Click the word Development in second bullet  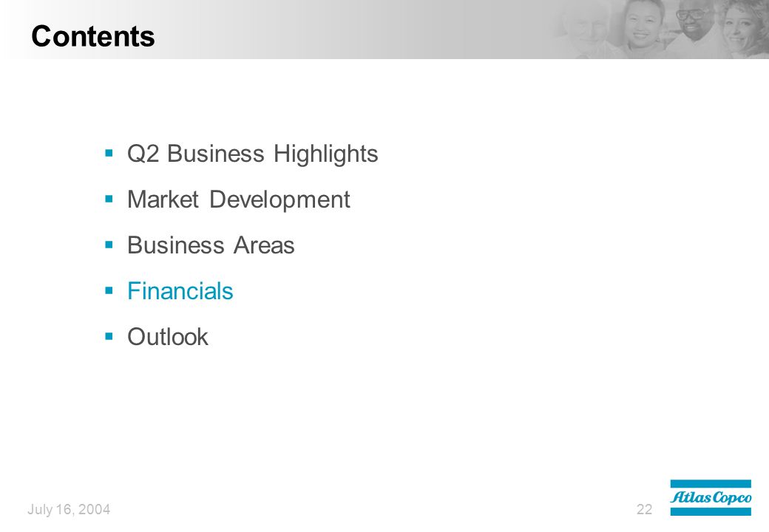[x=280, y=199]
